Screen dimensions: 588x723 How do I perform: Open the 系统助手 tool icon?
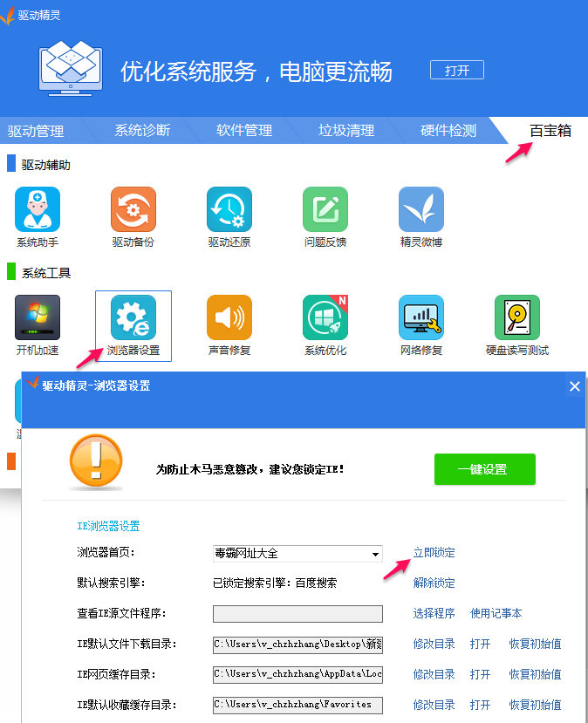(38, 209)
